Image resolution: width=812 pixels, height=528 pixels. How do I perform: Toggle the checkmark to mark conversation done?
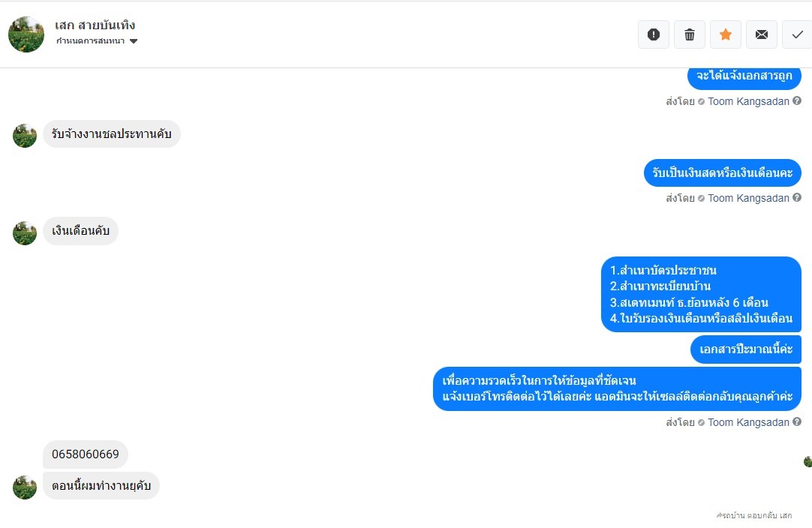click(797, 34)
